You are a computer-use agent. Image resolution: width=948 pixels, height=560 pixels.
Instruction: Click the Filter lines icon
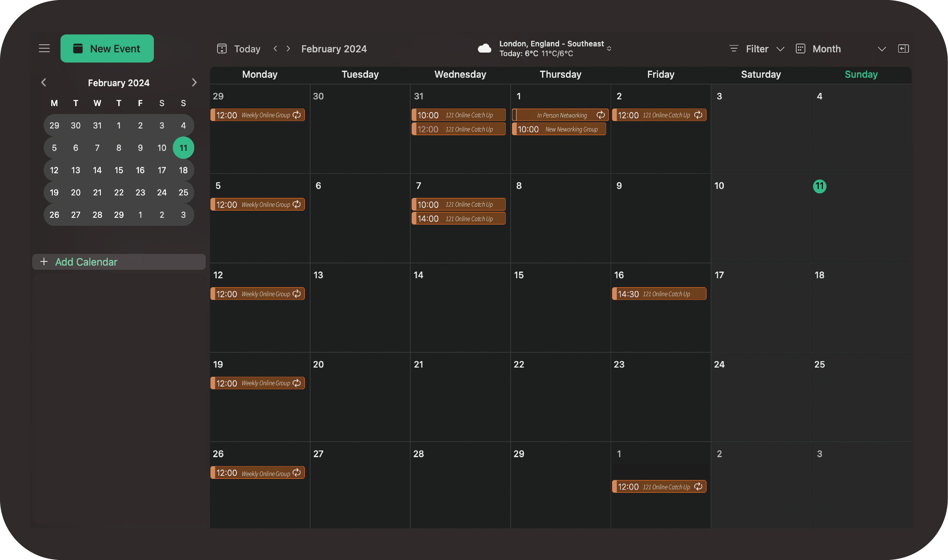734,49
